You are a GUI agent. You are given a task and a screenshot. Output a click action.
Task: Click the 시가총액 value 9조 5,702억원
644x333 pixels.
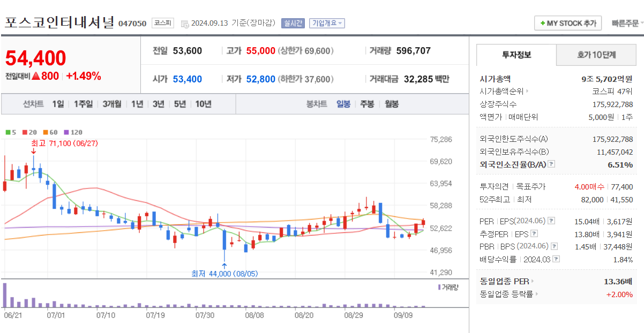click(x=607, y=79)
